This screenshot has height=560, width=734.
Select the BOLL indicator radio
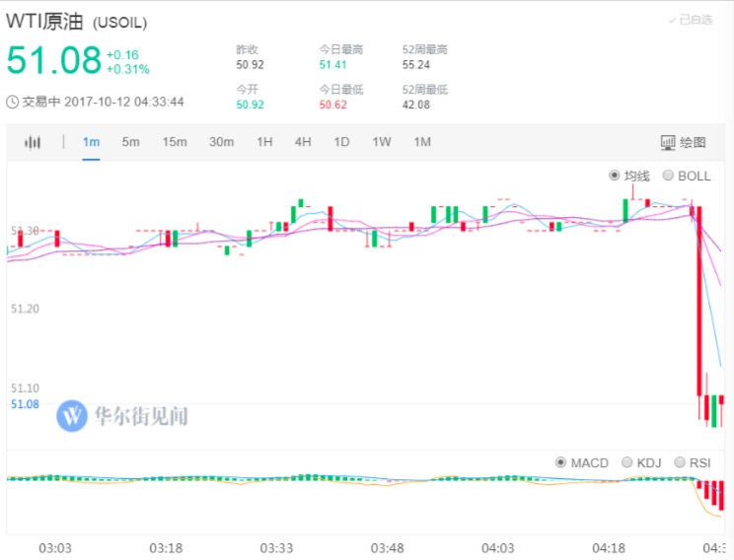668,175
